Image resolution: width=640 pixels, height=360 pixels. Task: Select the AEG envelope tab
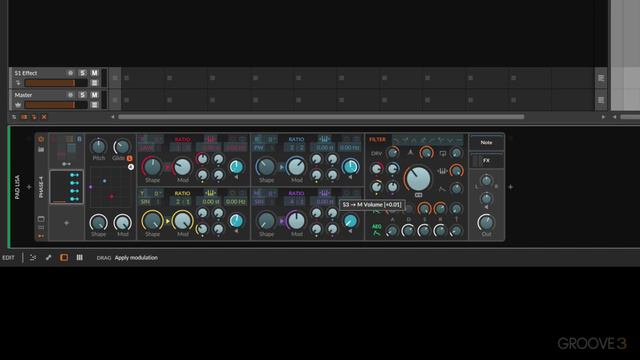pos(376,230)
